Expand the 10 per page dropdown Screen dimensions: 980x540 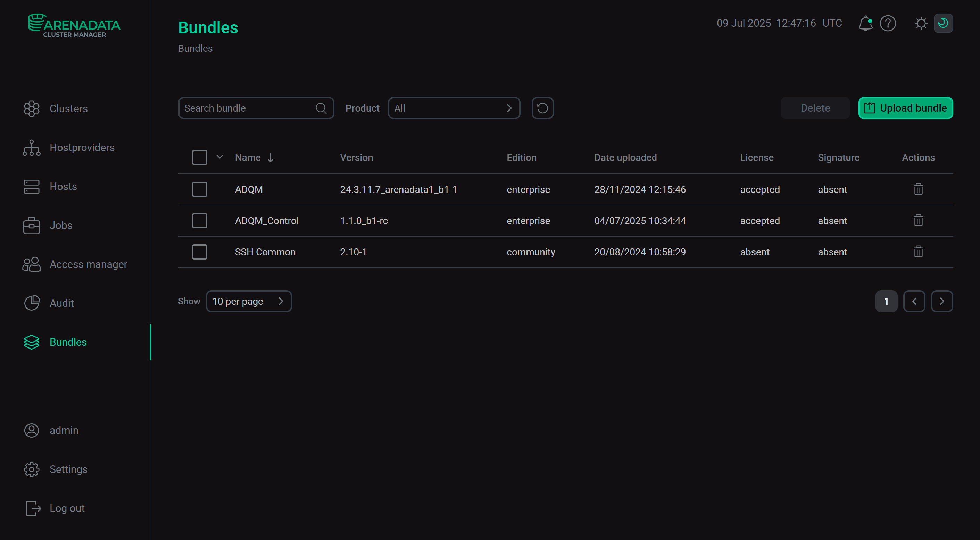(x=248, y=301)
